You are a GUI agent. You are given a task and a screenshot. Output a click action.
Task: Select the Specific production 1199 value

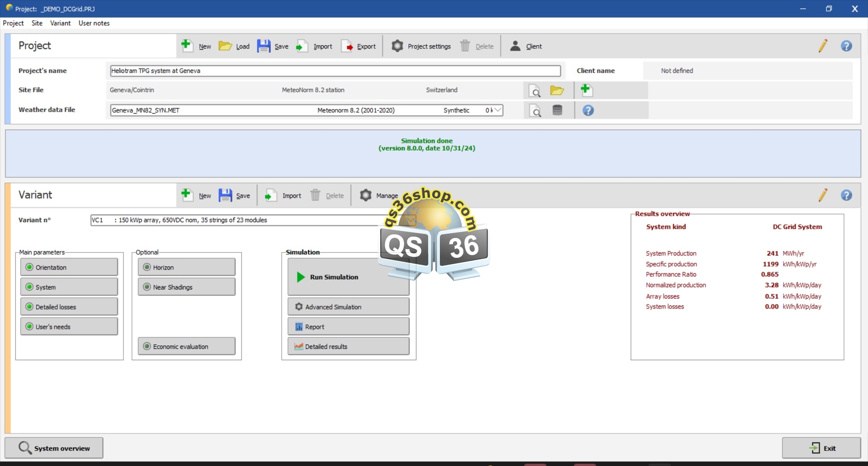771,264
